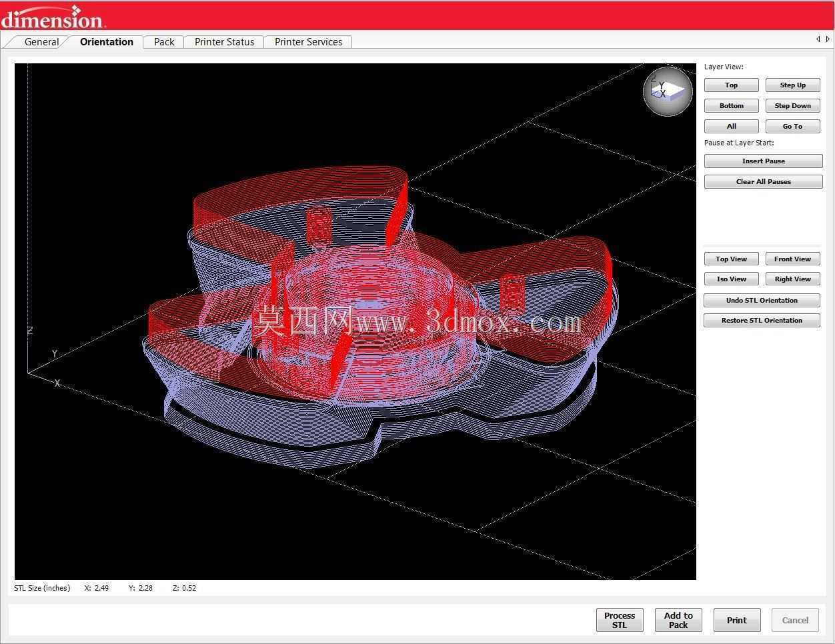Open the General tab
Screen dimensions: 835x644
click(41, 41)
